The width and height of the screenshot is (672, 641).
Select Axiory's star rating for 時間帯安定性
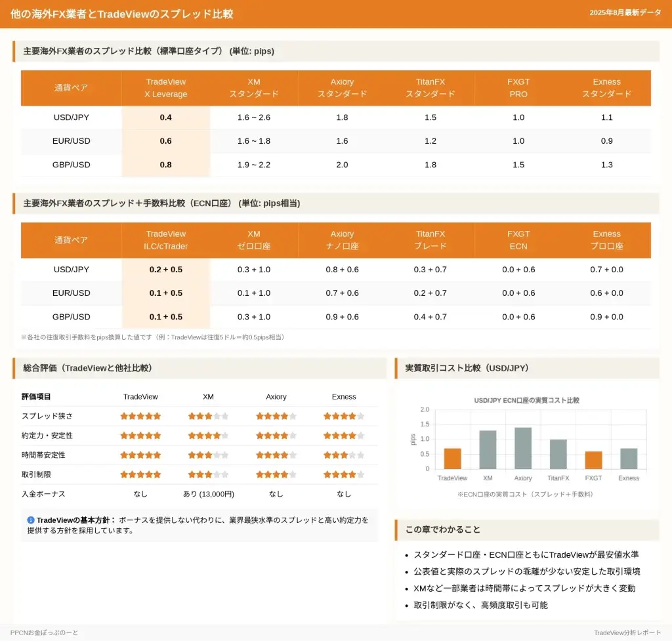click(276, 455)
